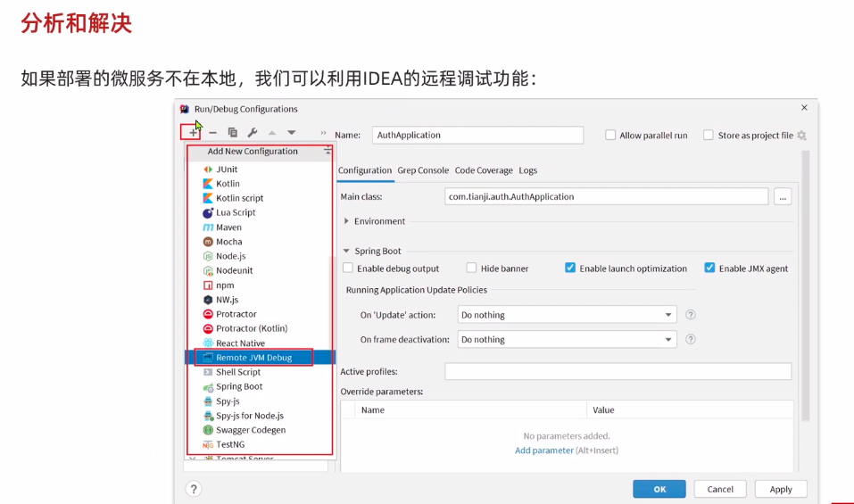Click the Name input field

point(477,135)
